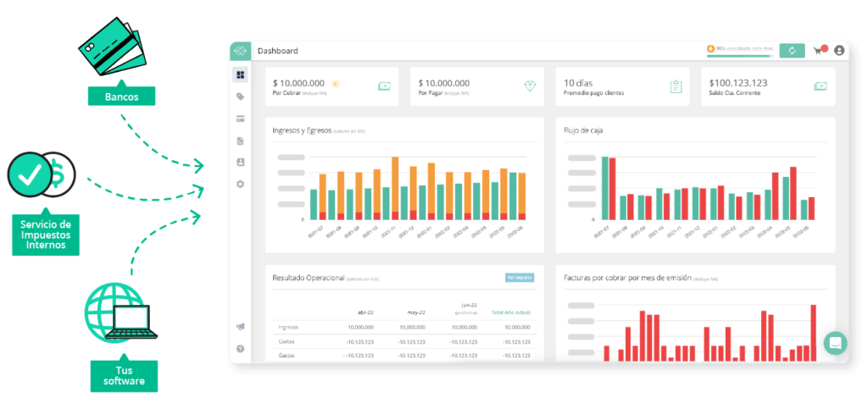Open the help question mark icon
Screen dimensions: 868x403
tap(241, 348)
